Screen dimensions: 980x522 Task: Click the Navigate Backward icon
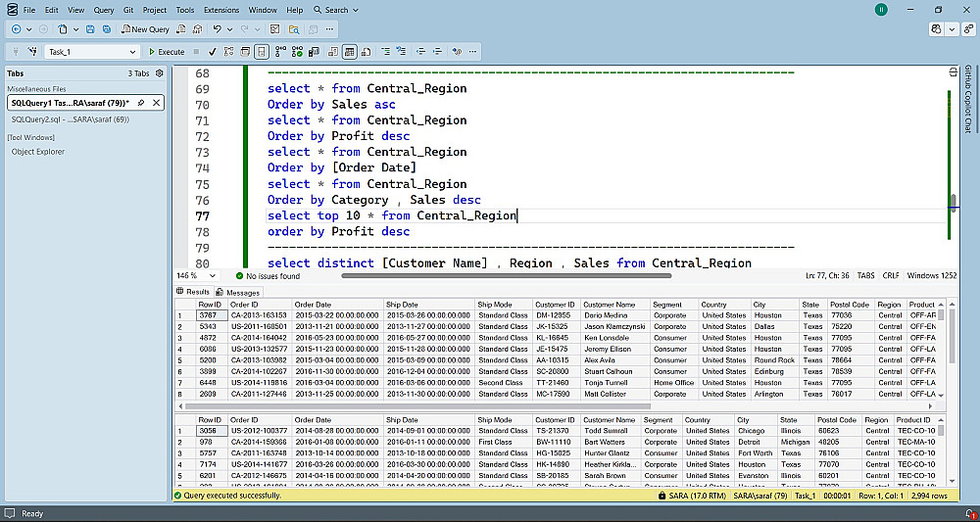17,29
